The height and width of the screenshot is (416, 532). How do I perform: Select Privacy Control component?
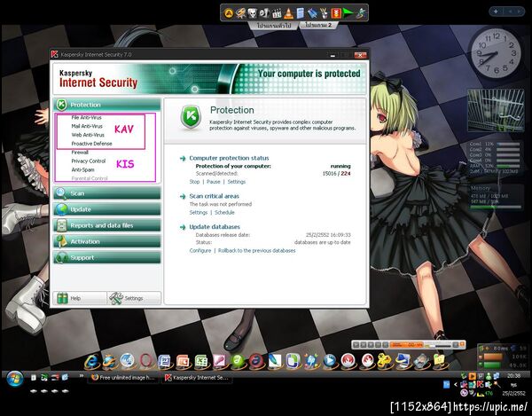pyautogui.click(x=88, y=161)
